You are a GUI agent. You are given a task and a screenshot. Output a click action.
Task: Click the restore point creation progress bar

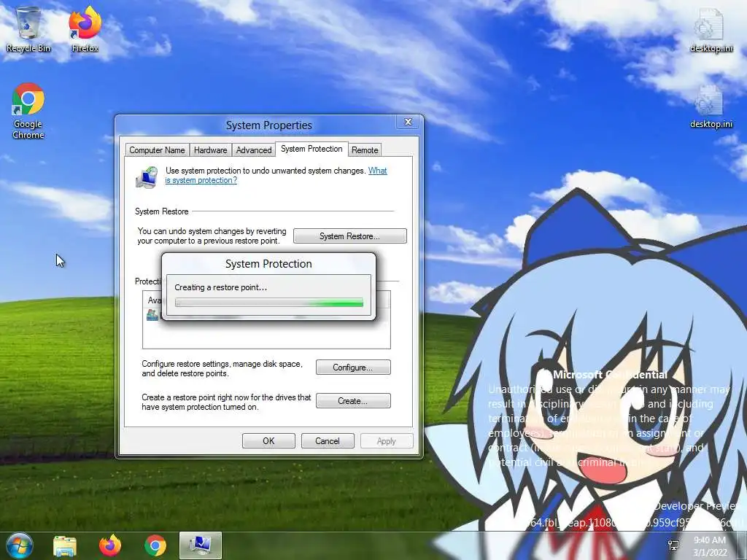(x=268, y=303)
